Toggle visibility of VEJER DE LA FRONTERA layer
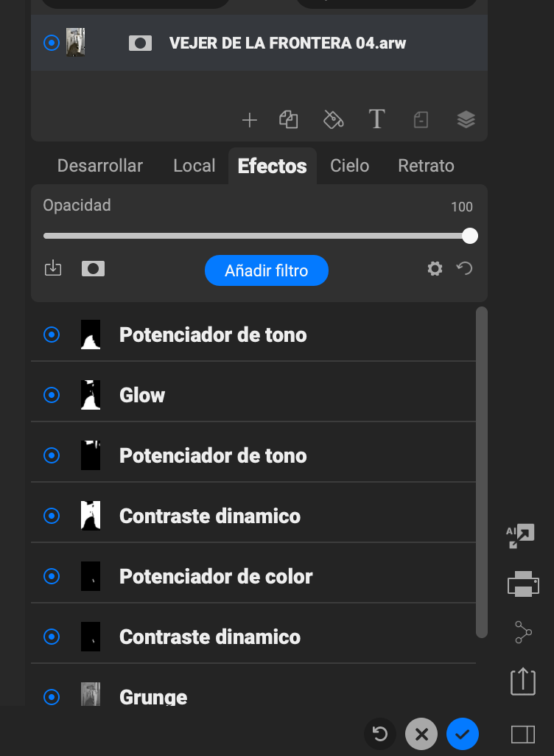 click(x=52, y=43)
